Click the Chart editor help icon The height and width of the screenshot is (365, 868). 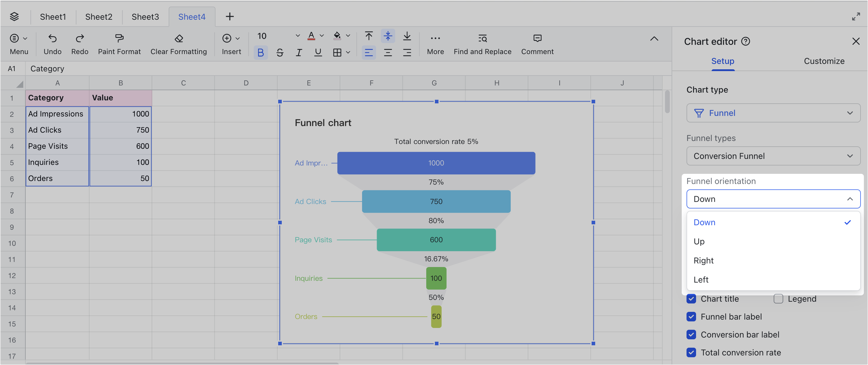[x=746, y=42]
